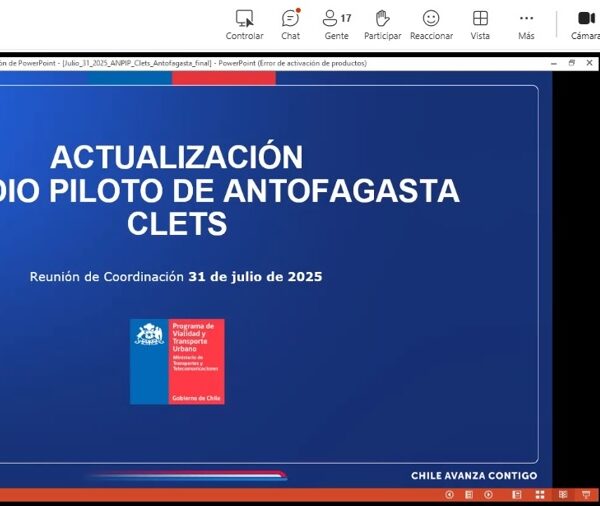Change layout with Vista button
Viewport: 600px width, 506px height.
pos(480,25)
